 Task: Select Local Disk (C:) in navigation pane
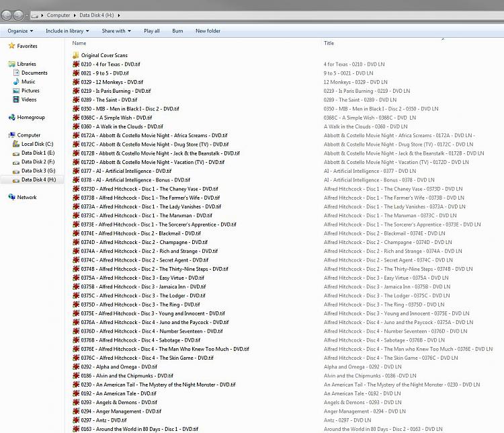(x=37, y=144)
